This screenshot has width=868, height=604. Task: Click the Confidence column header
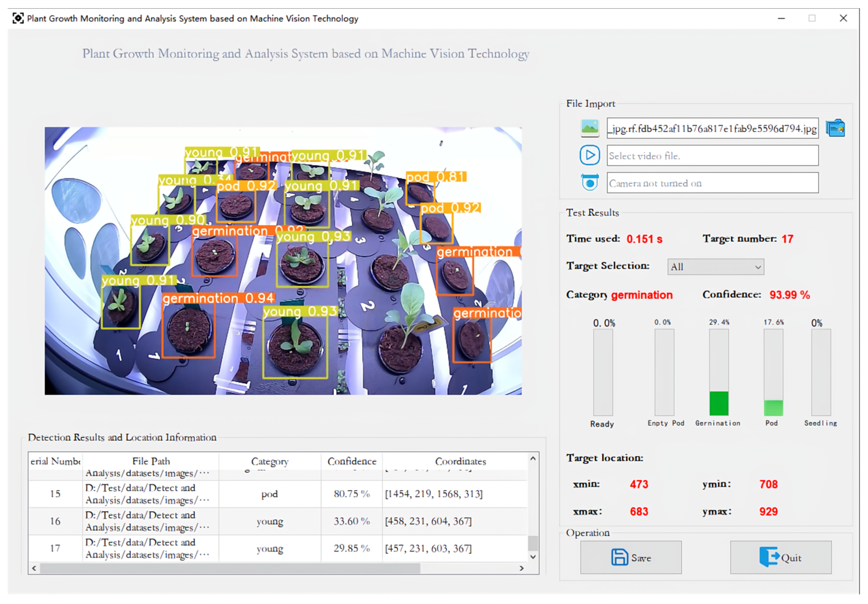click(352, 461)
